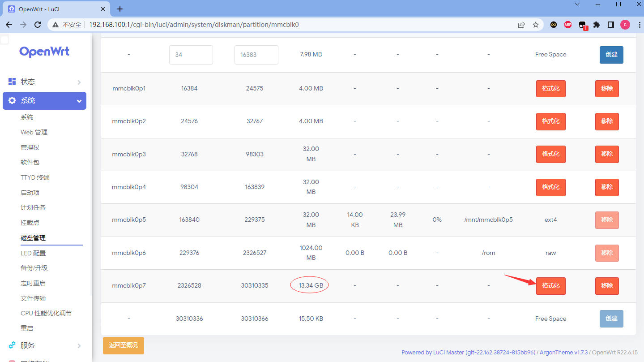Click 创建 for the 7.98 MB free space
Image resolution: width=644 pixels, height=362 pixels.
[611, 55]
